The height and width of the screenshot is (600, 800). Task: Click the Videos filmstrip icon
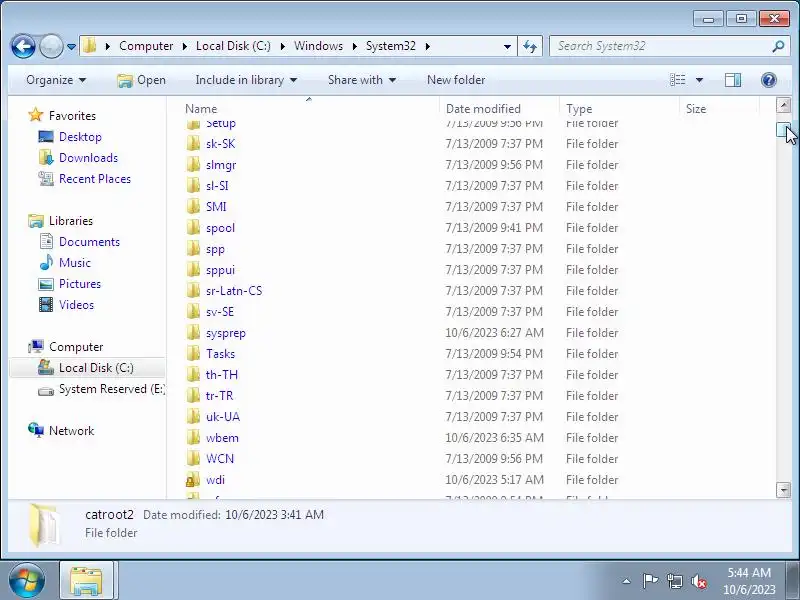[x=46, y=305]
